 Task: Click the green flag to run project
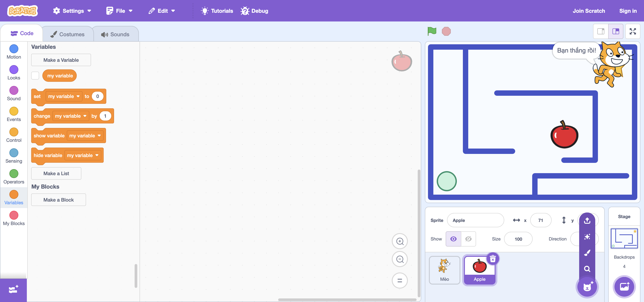432,31
